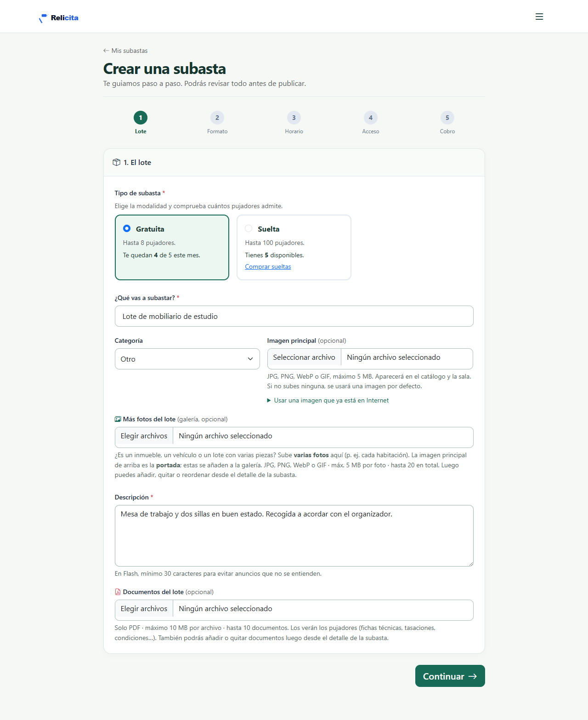The image size is (588, 720).
Task: Open the hamburger menu icon
Action: 539,17
